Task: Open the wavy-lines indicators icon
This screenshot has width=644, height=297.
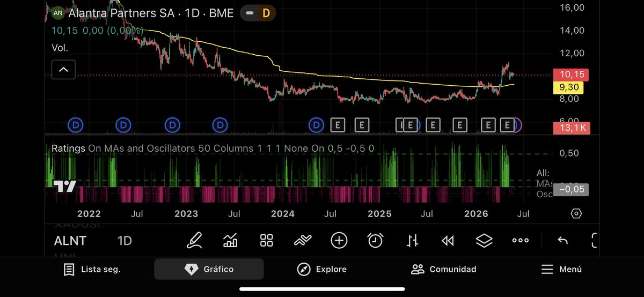Action: coord(303,240)
